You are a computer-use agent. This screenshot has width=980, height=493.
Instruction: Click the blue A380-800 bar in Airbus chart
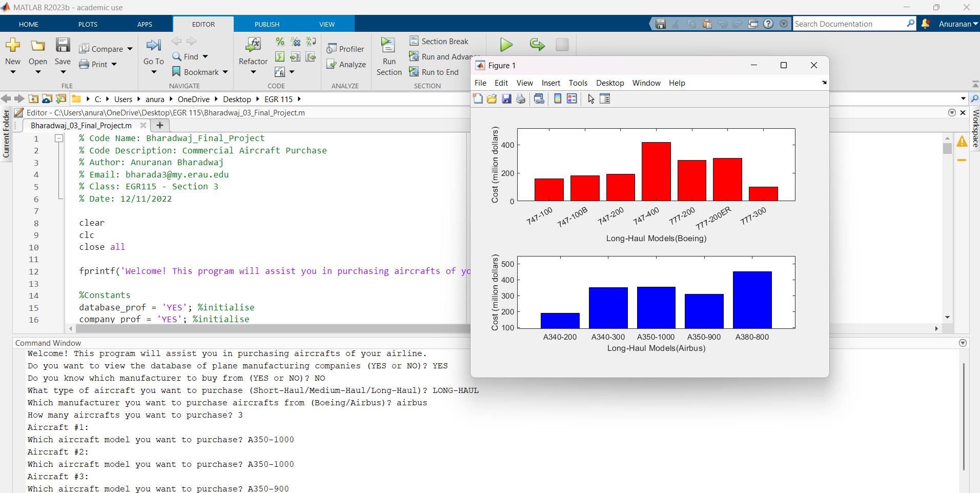pyautogui.click(x=752, y=300)
